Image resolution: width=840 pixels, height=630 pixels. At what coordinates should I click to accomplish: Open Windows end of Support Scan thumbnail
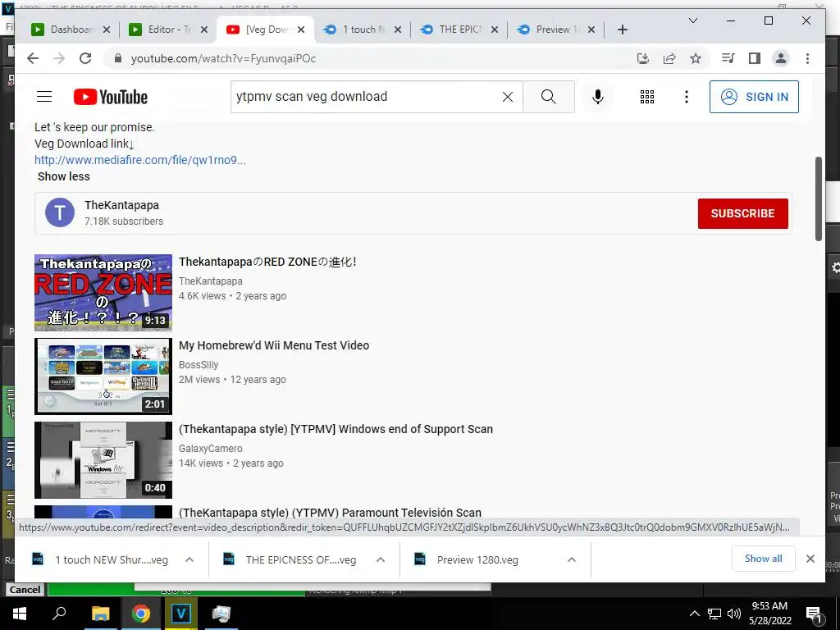pyautogui.click(x=103, y=459)
